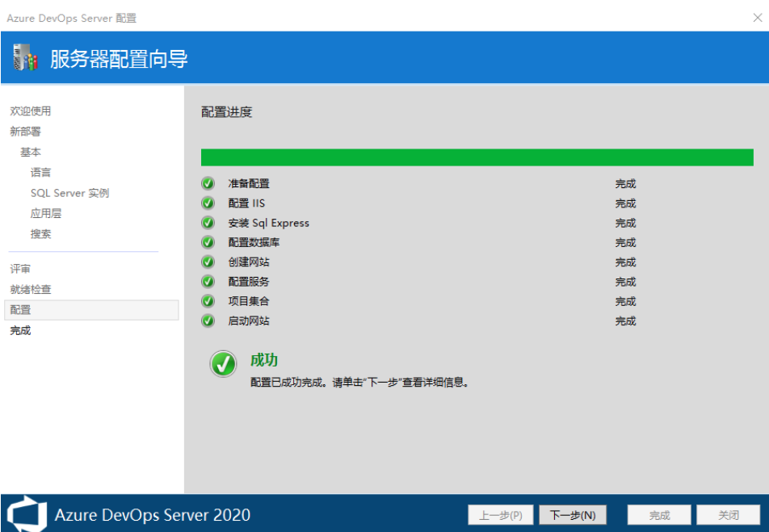This screenshot has width=769, height=532.
Task: Click 完成 status of 项目集合 row
Action: tap(625, 302)
